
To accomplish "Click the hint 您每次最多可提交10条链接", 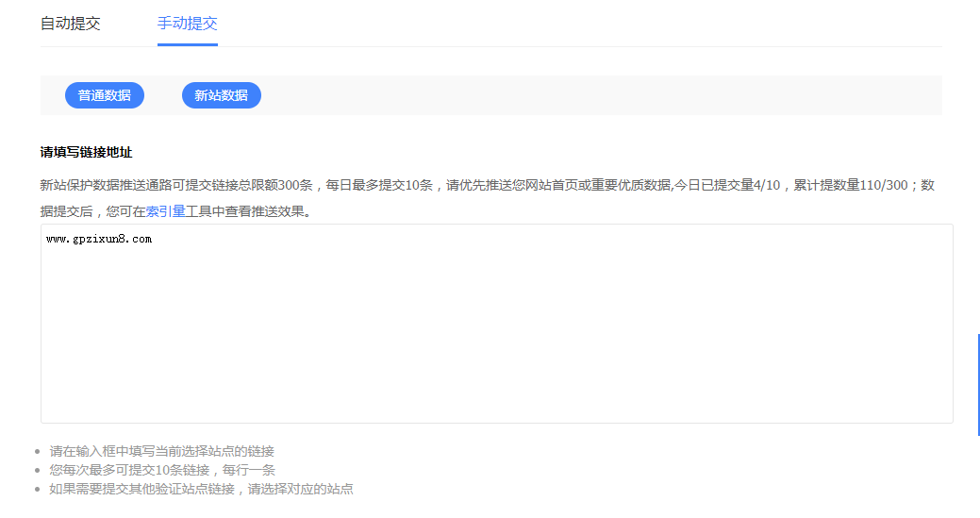I will pos(161,470).
